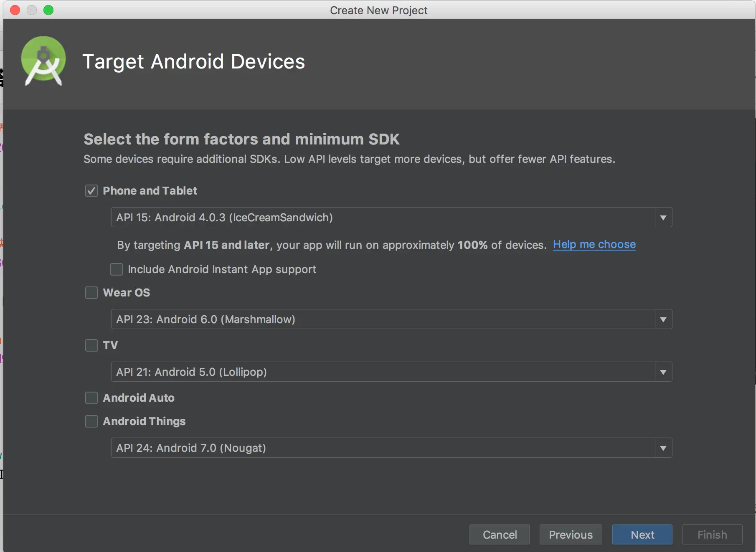Uncheck the Phone and Tablet checkbox
This screenshot has width=756, height=552.
(91, 191)
